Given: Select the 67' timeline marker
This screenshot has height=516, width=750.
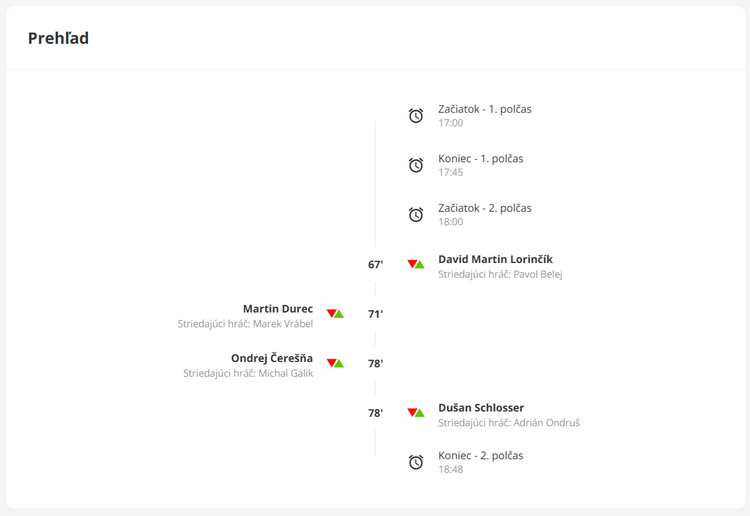Looking at the screenshot, I should pos(375,264).
